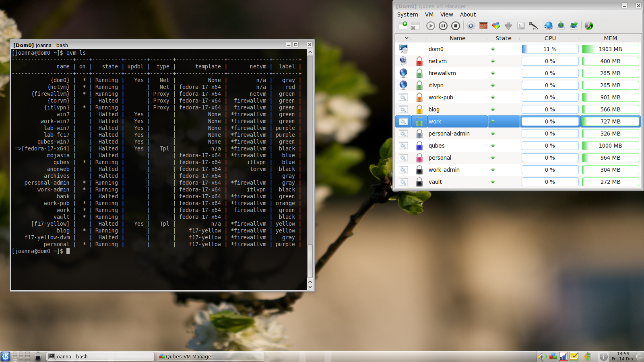644x362 pixels.
Task: Click the qvm-ls command text in terminal
Action: coord(76,53)
